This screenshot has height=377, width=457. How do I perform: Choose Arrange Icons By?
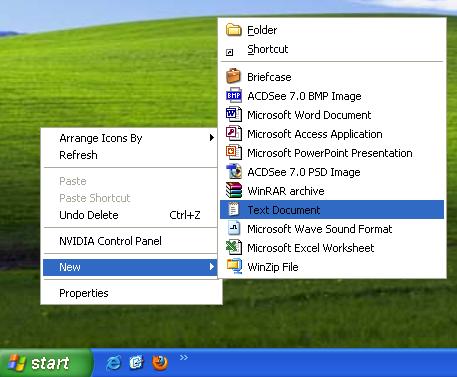click(130, 138)
